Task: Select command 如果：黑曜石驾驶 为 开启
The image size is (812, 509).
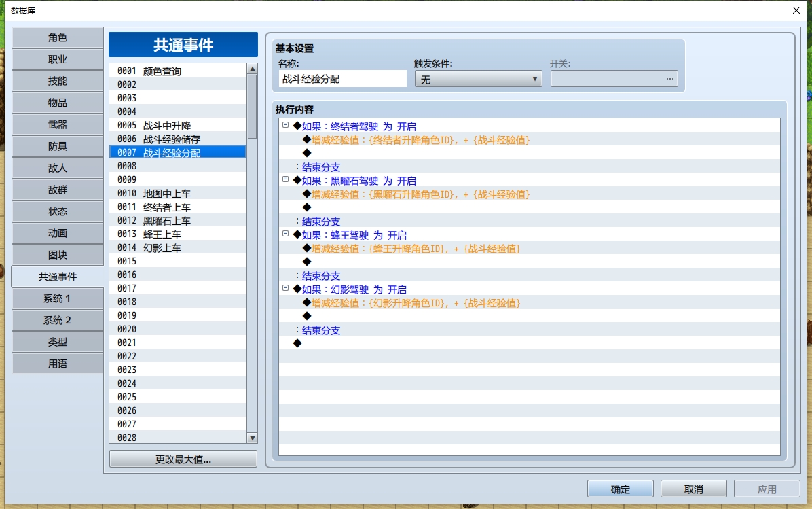Action: click(x=530, y=180)
